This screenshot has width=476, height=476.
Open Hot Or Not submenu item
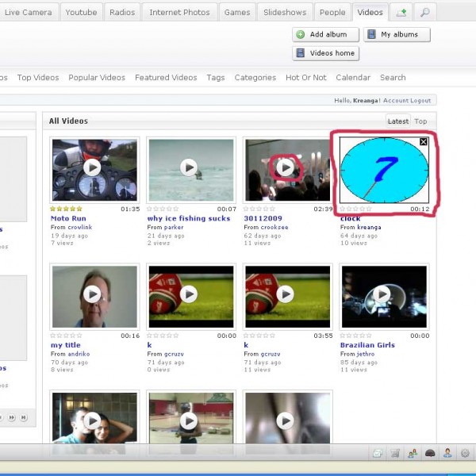coord(306,78)
